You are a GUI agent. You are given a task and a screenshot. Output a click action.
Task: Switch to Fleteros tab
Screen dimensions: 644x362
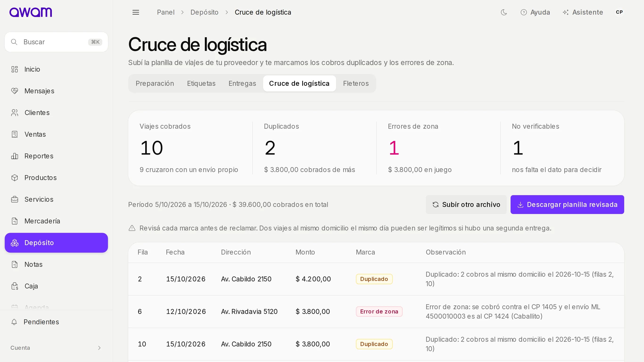point(356,83)
